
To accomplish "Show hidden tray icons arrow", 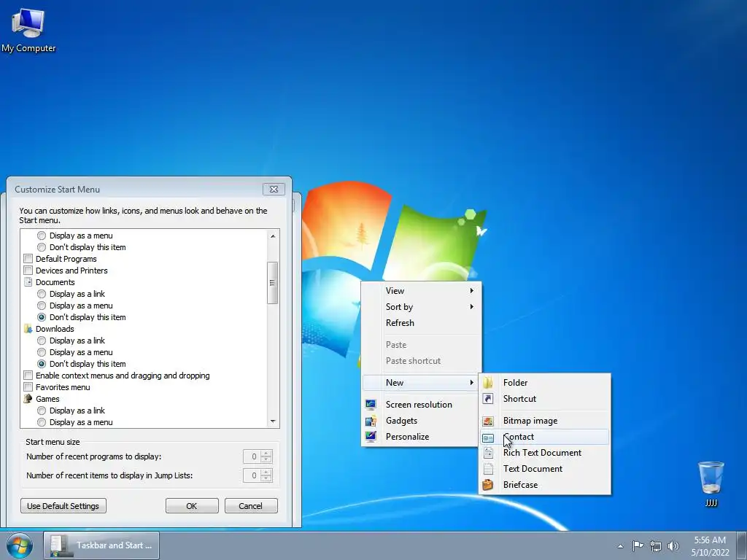I will pyautogui.click(x=620, y=546).
